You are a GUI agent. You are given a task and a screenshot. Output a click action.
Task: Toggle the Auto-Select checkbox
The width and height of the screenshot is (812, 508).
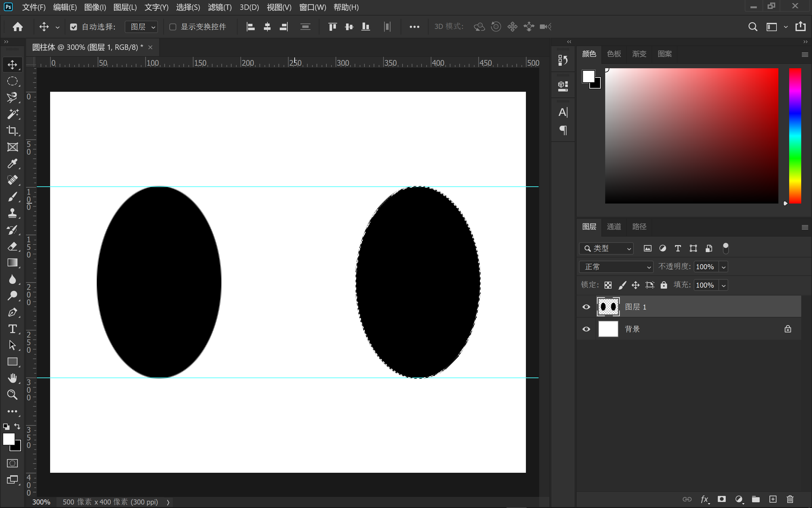tap(74, 27)
